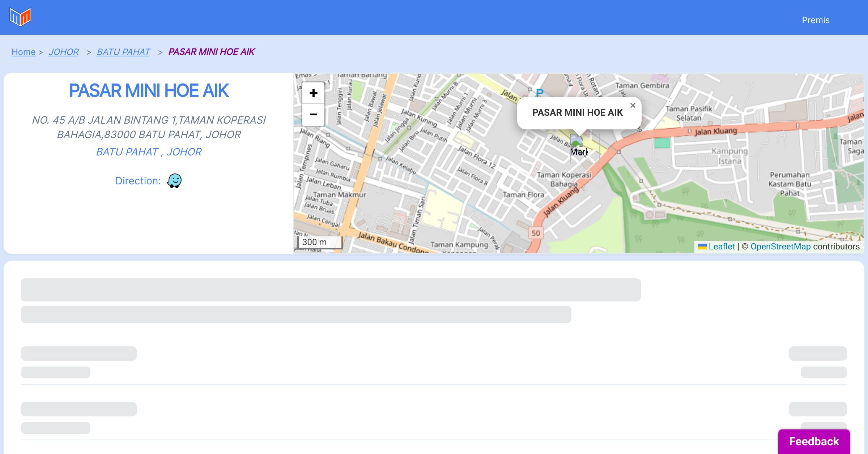868x454 pixels.
Task: Click the PASAR MINI HOE AIK heading
Action: tap(149, 90)
